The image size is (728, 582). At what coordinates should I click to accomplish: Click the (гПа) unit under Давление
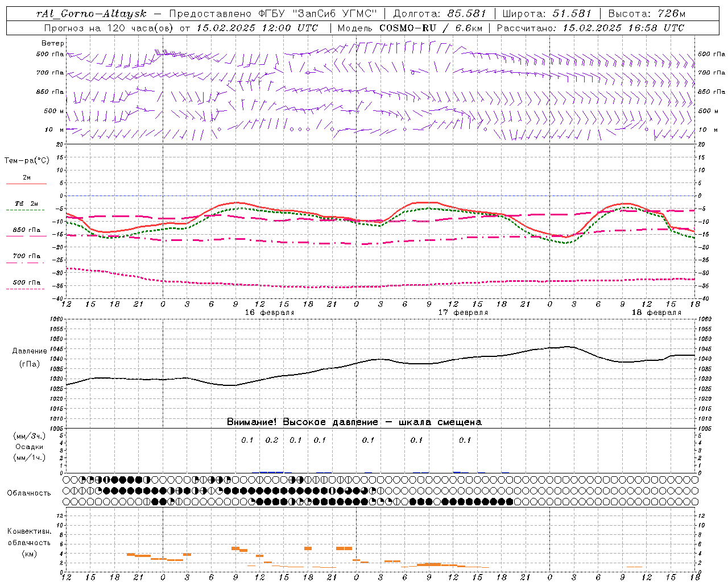(x=30, y=364)
